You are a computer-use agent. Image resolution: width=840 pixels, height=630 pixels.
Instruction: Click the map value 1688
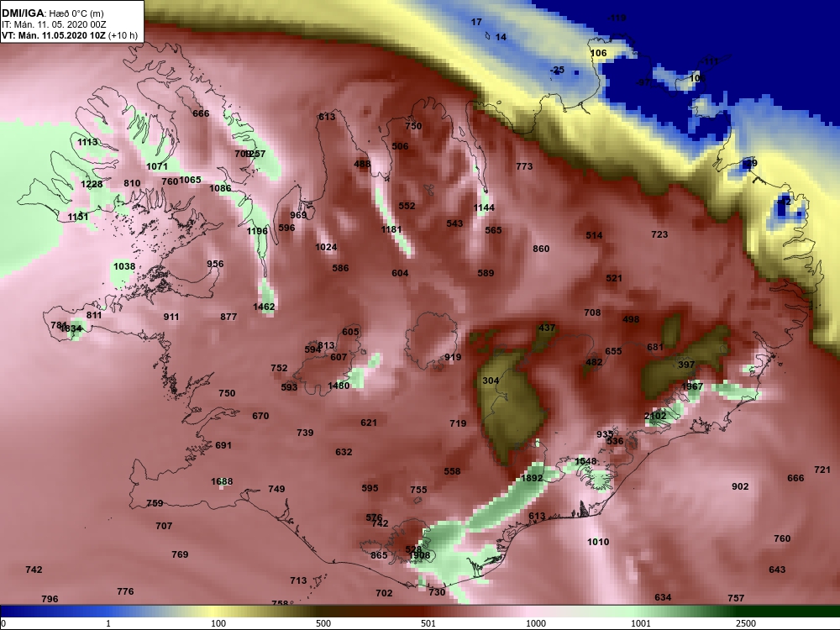pyautogui.click(x=222, y=481)
